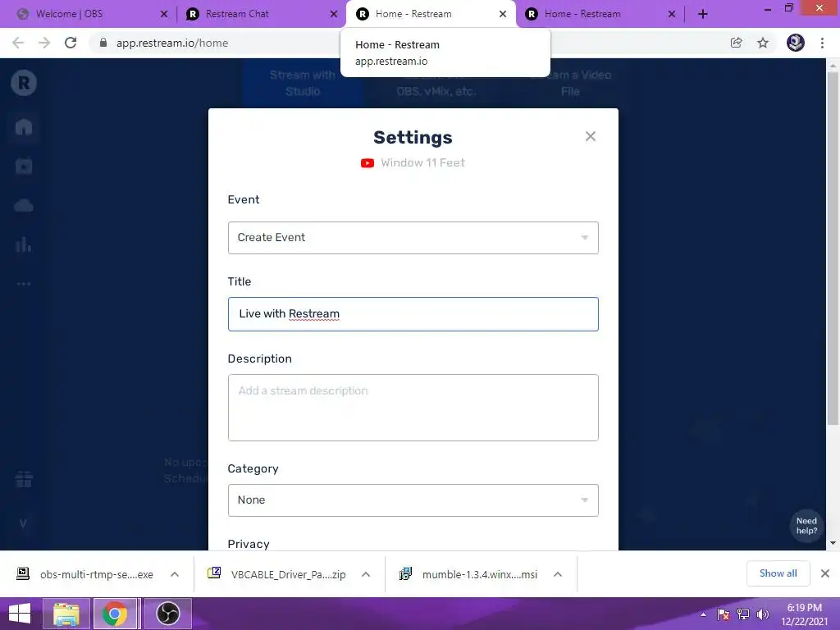This screenshot has width=840, height=630.
Task: Click the V account avatar in sidebar
Action: [23, 524]
